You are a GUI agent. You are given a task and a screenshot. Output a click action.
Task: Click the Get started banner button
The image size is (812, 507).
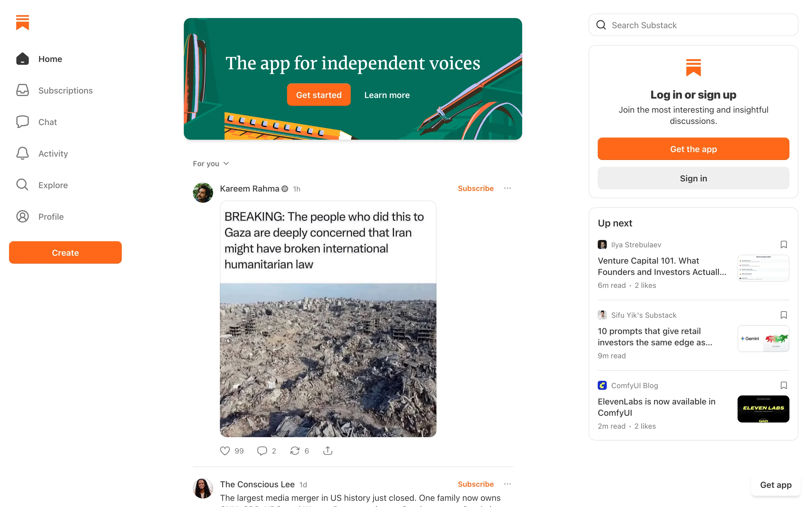(318, 95)
